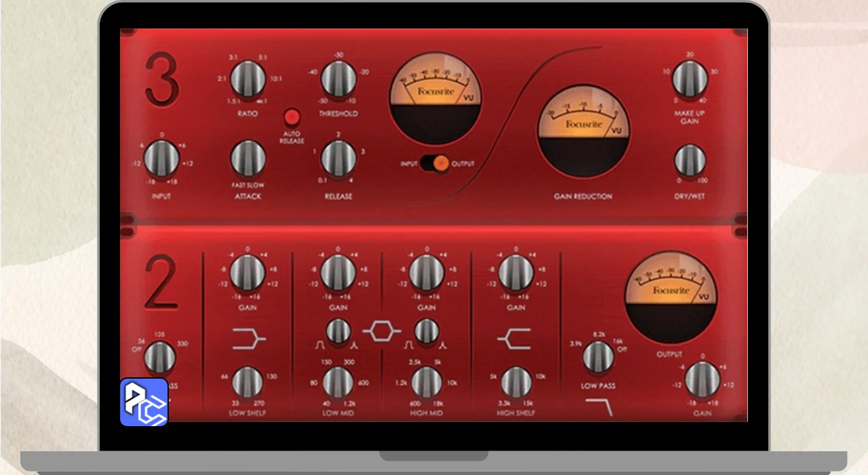Image resolution: width=868 pixels, height=475 pixels.
Task: Click the HIGH SHELF label
Action: pos(516,413)
